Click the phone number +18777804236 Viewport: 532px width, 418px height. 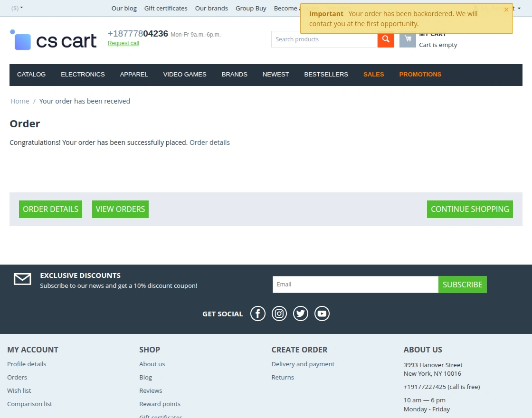click(x=138, y=34)
